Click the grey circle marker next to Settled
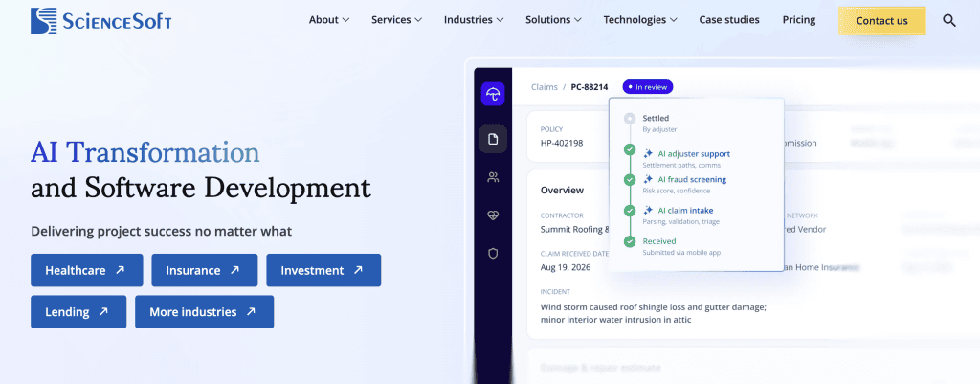 (630, 118)
